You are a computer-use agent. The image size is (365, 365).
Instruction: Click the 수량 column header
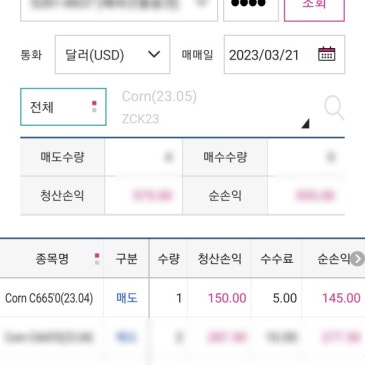[x=168, y=259]
